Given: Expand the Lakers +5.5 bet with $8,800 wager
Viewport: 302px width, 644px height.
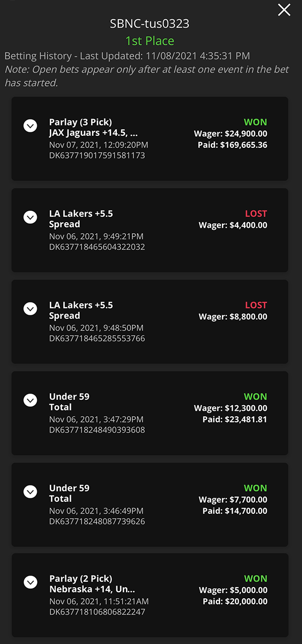Looking at the screenshot, I should 30,309.
